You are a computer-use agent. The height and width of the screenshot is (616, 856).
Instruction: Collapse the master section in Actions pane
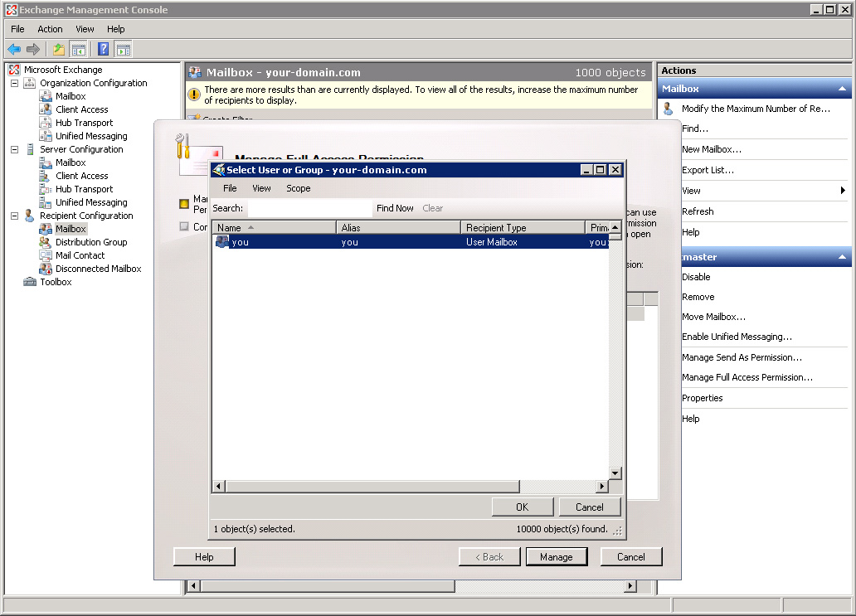[842, 257]
